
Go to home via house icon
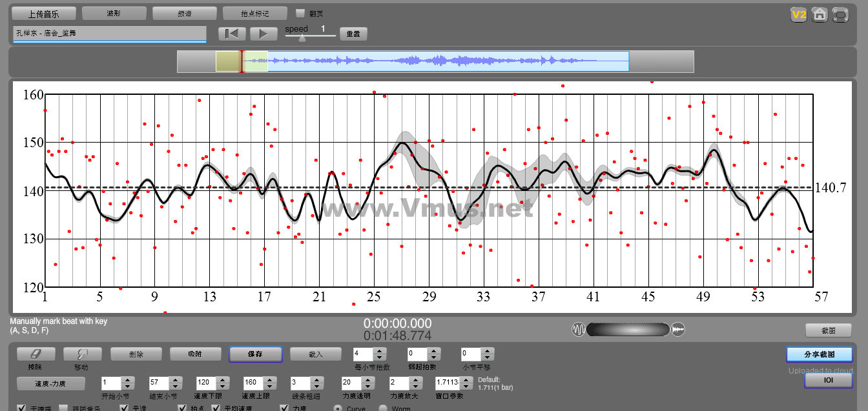click(820, 15)
